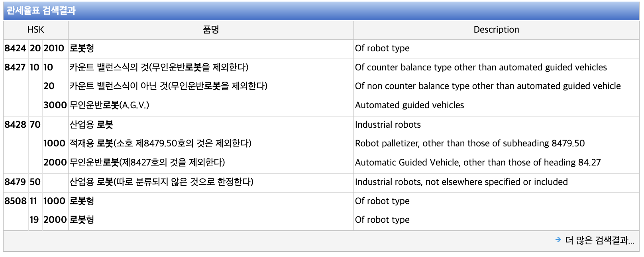Open the 더 많은 검색결과 link
The width and height of the screenshot is (644, 257).
(599, 240)
